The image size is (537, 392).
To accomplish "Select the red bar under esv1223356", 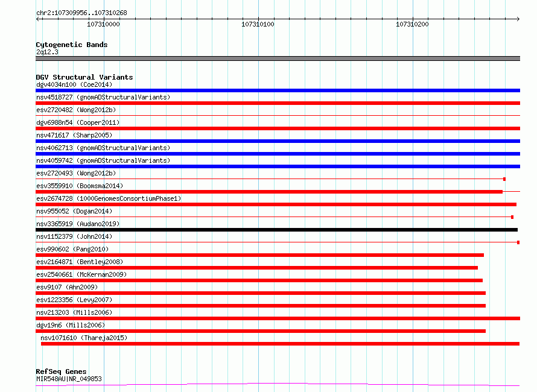I will [x=261, y=306].
